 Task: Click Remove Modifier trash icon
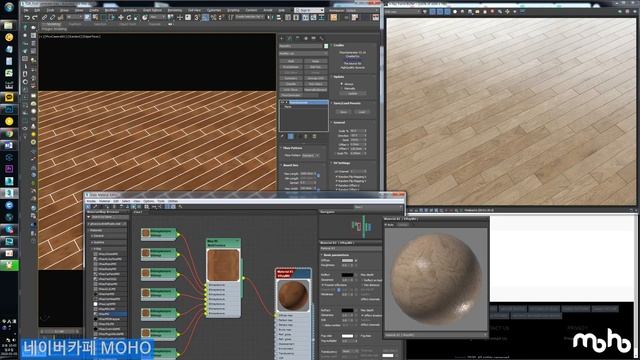pyautogui.click(x=306, y=136)
